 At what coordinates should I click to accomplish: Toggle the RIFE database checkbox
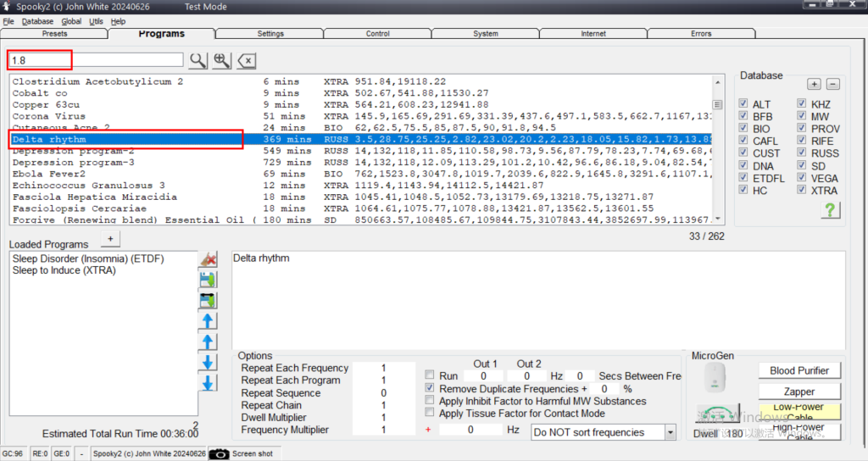(x=802, y=142)
